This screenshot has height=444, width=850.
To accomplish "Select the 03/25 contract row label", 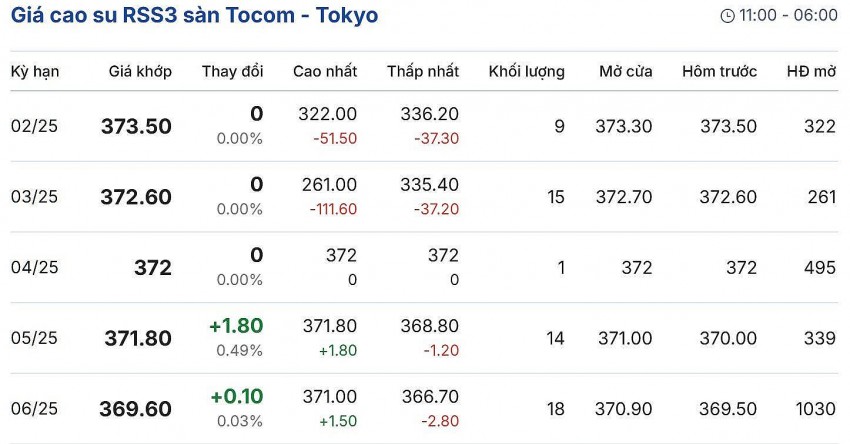I will point(34,197).
